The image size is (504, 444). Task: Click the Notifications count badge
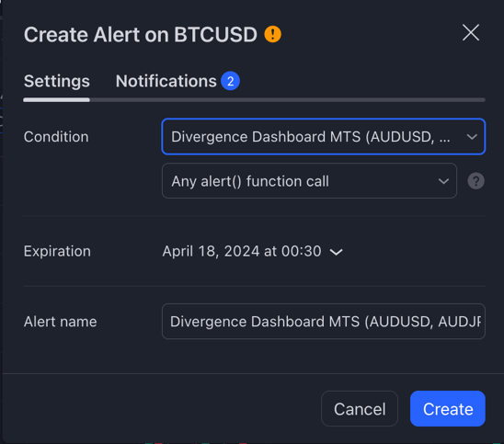coord(230,81)
